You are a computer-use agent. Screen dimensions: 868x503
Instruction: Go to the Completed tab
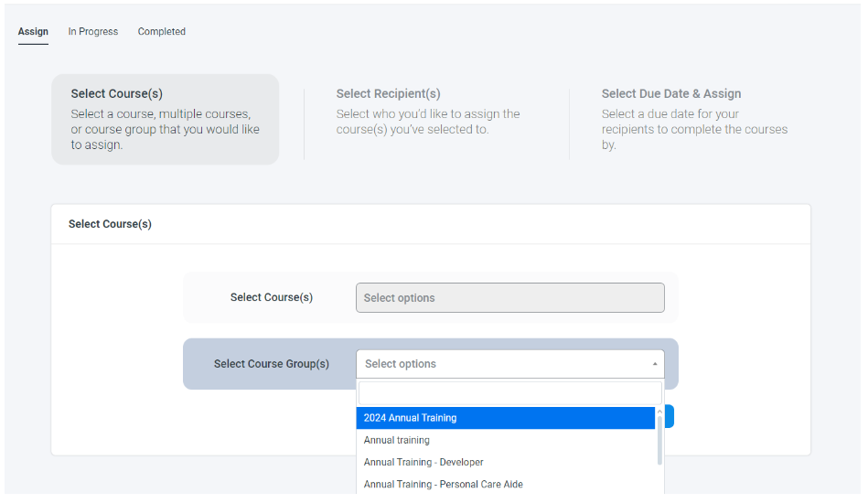pos(161,32)
